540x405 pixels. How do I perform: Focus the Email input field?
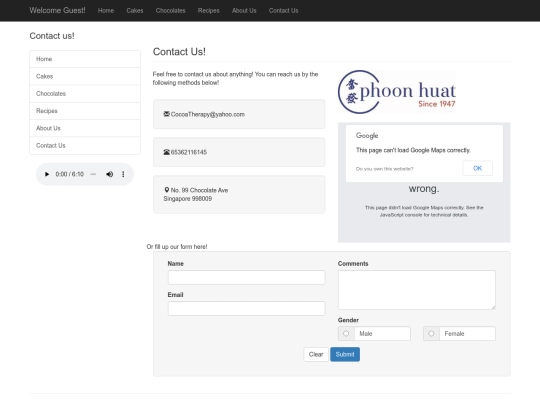[x=247, y=308]
